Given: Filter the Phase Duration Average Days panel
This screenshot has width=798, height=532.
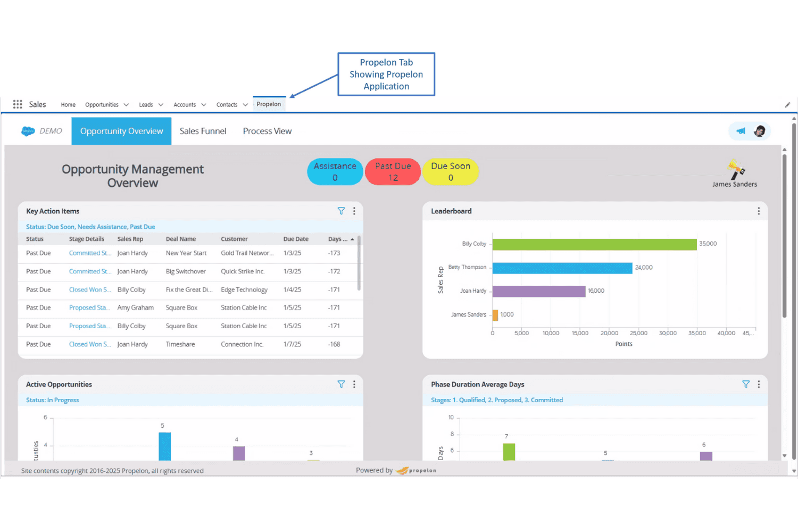Looking at the screenshot, I should pos(746,384).
